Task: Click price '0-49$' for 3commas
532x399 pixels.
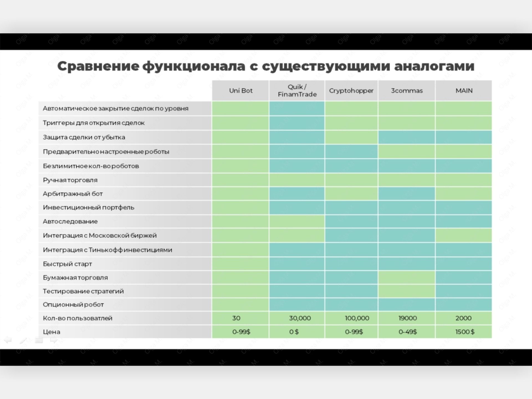Action: (x=408, y=332)
